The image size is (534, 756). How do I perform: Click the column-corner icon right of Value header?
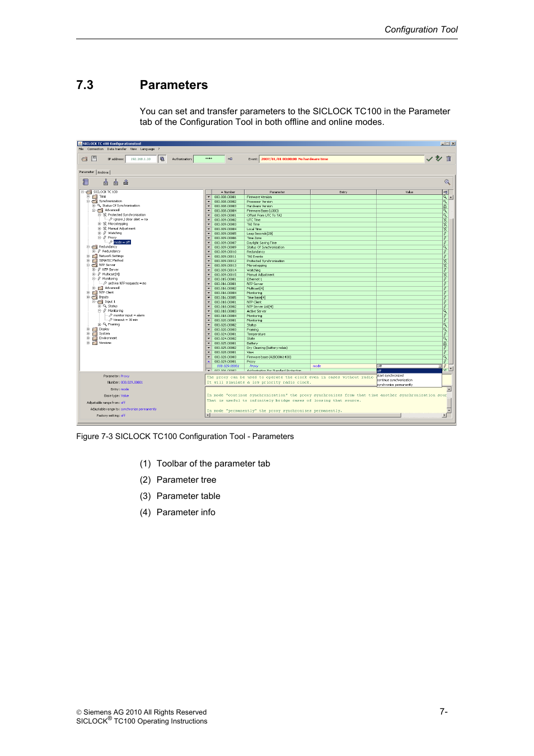point(446,192)
